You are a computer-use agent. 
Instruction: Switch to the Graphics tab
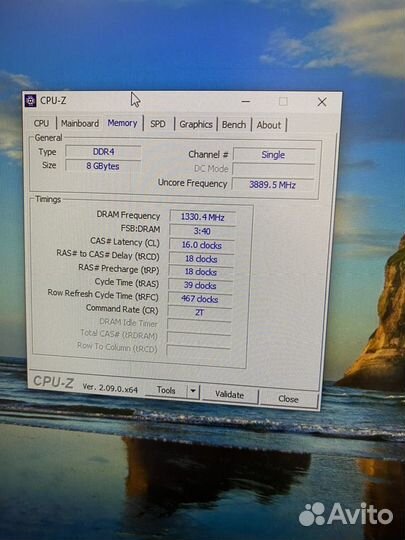click(x=196, y=124)
